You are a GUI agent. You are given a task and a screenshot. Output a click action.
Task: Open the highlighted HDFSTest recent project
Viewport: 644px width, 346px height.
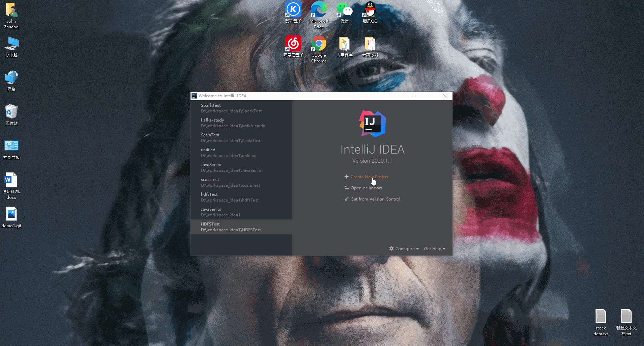click(x=241, y=227)
